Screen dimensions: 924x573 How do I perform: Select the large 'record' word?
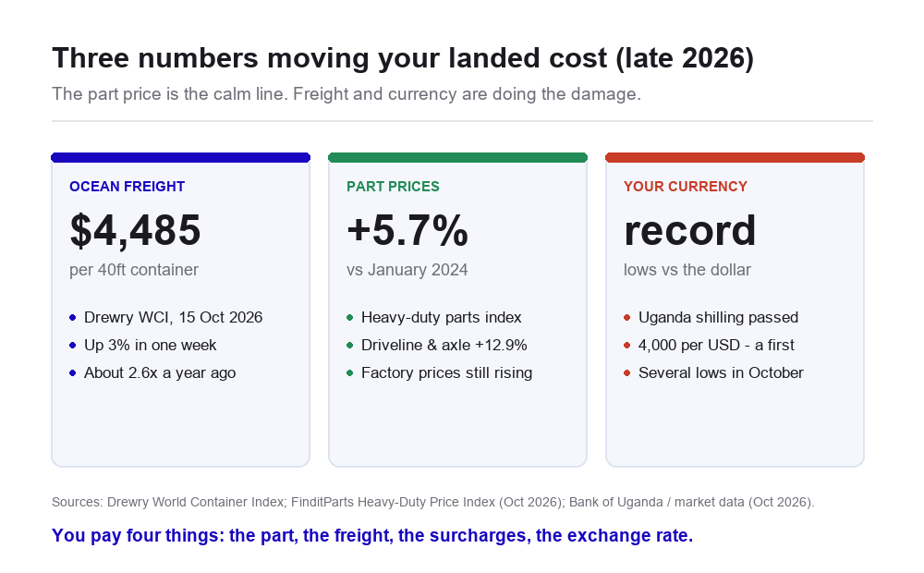click(689, 230)
